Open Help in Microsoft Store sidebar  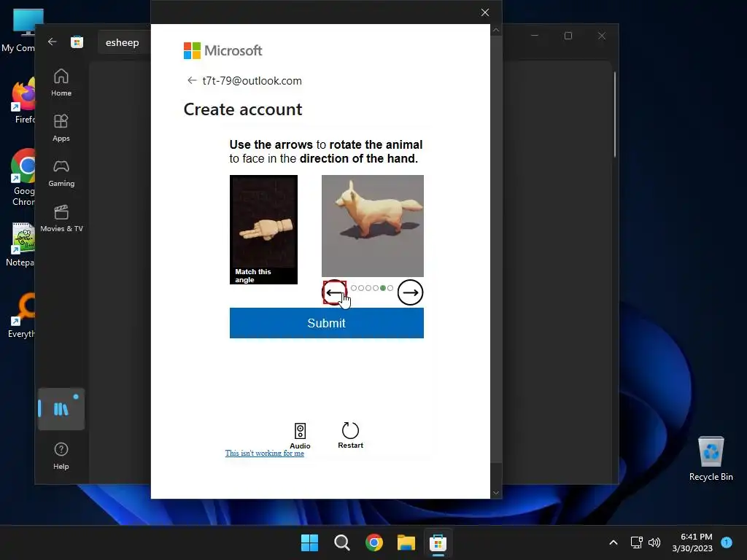pyautogui.click(x=61, y=456)
